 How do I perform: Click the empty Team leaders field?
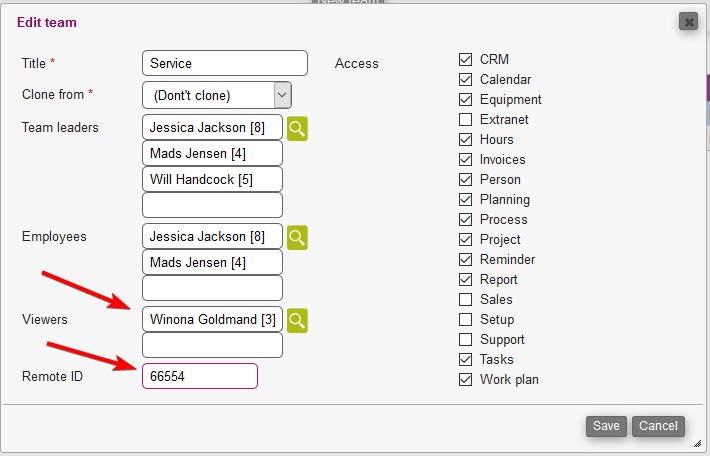(x=212, y=205)
